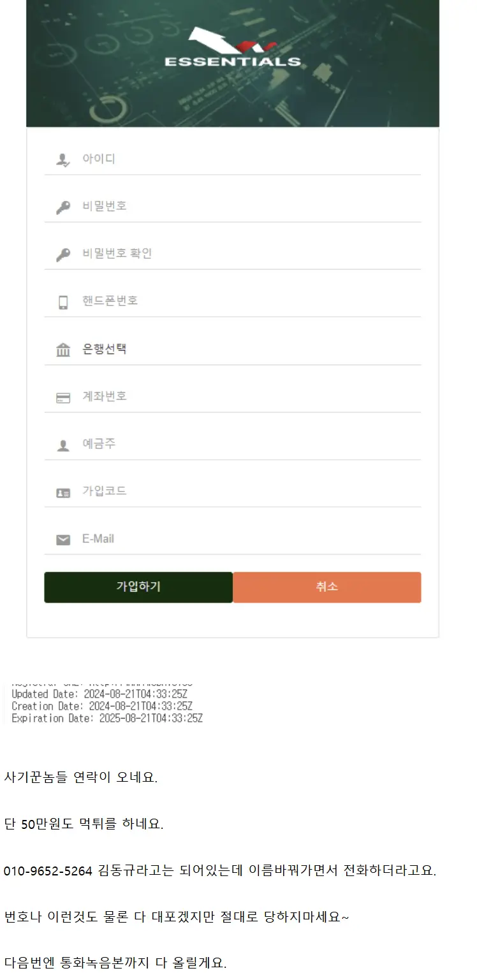Focus the 계좌번호 account number field

click(x=249, y=397)
